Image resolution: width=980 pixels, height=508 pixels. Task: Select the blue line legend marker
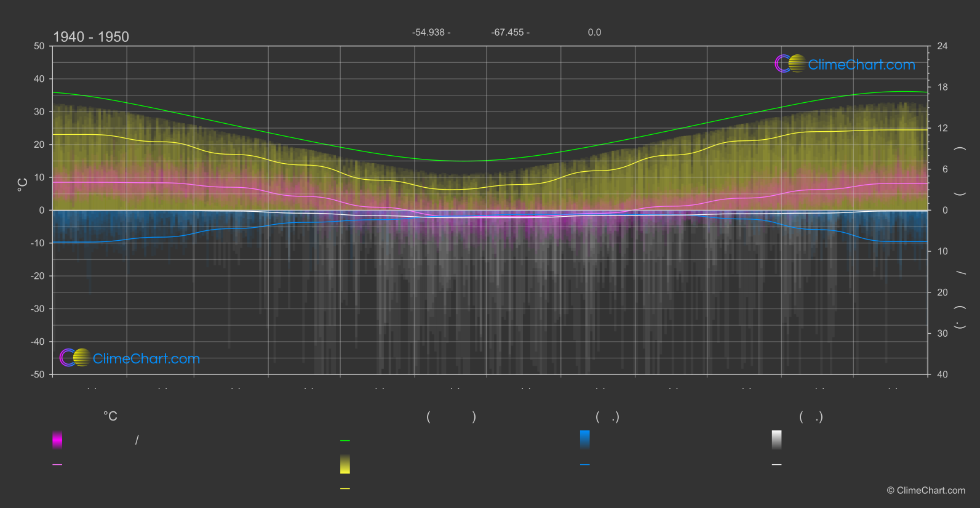click(x=585, y=465)
